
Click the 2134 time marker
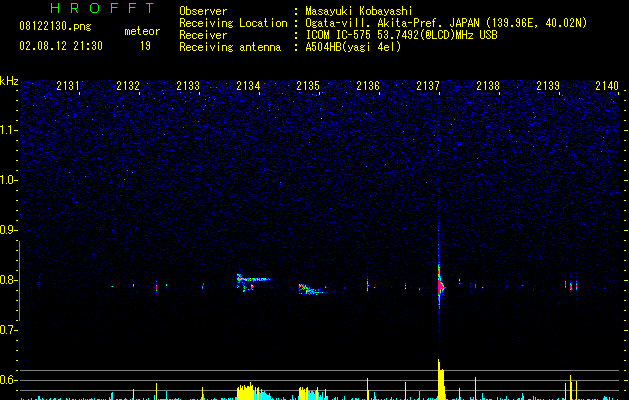click(x=248, y=86)
